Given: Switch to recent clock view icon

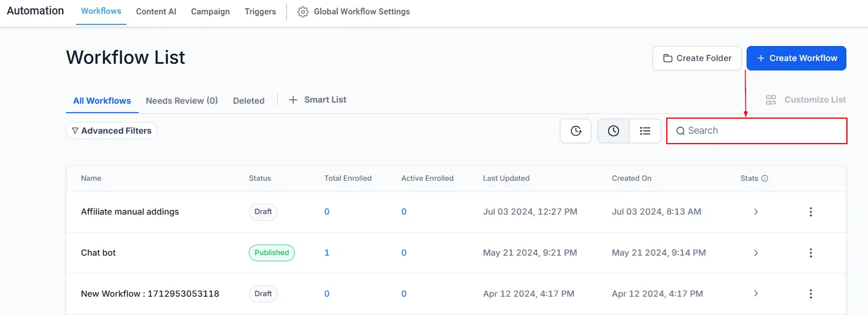Looking at the screenshot, I should 613,131.
